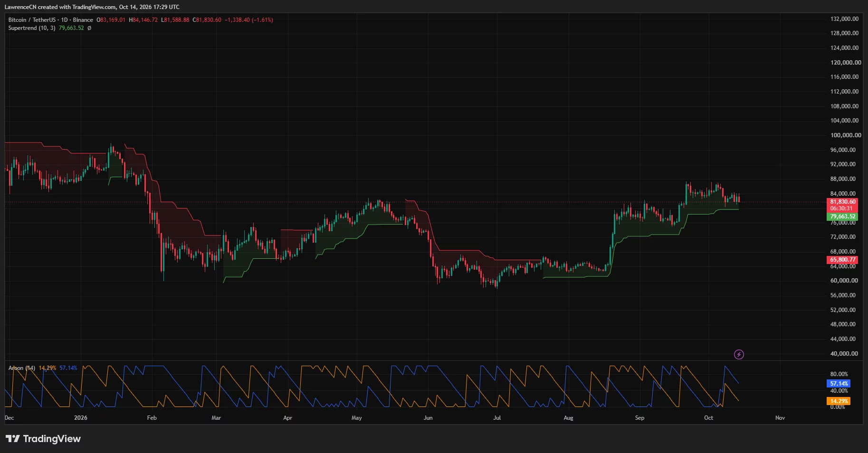This screenshot has height=453, width=868.
Task: Click the 100,000.00 price axis label
Action: [846, 135]
